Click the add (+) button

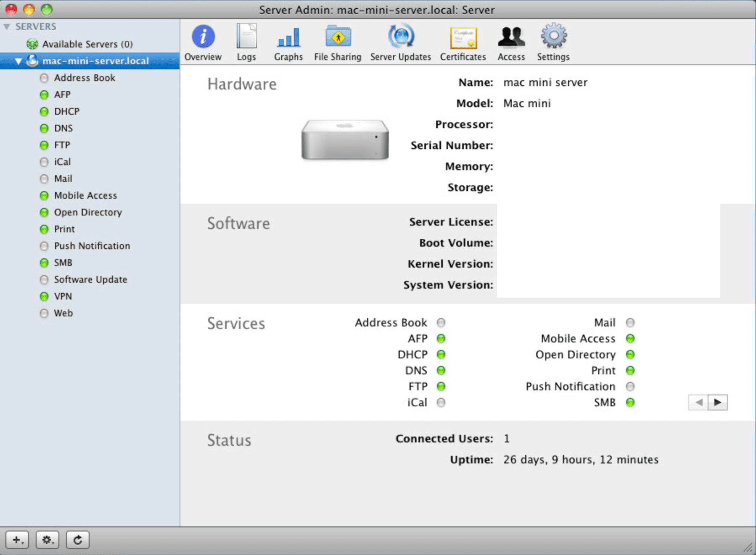(x=17, y=540)
